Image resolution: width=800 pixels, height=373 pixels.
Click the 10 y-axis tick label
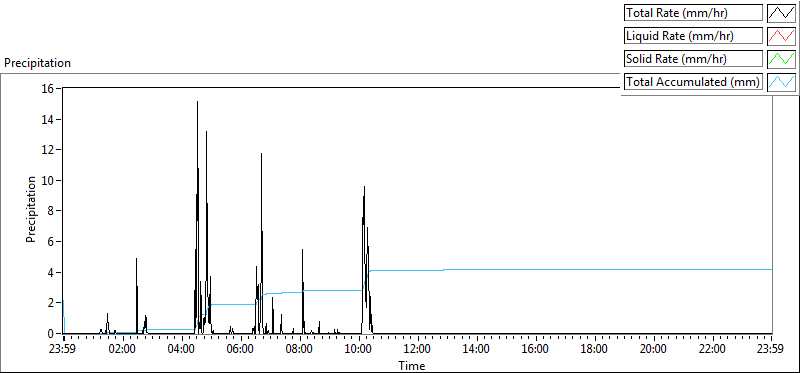(48, 180)
